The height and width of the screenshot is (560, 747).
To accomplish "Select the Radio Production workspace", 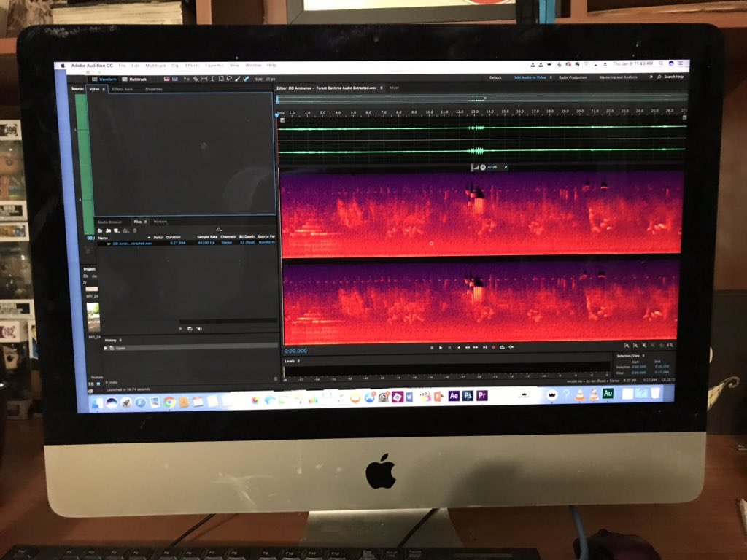I will (x=573, y=77).
